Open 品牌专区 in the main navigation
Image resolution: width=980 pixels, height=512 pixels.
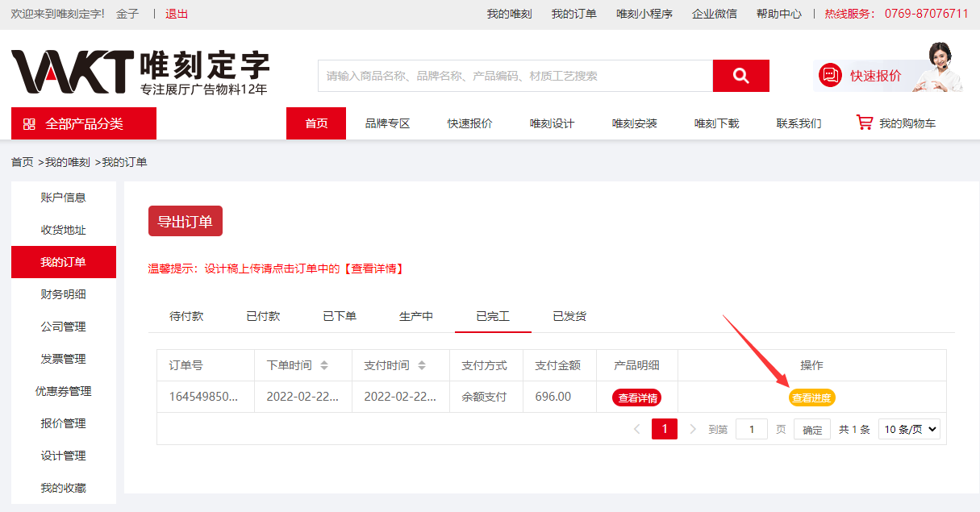(x=387, y=123)
